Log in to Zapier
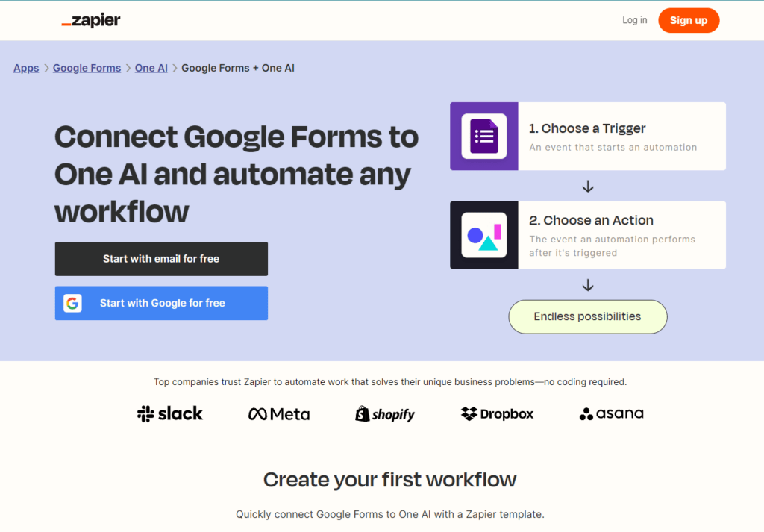The image size is (764, 532). pos(635,20)
